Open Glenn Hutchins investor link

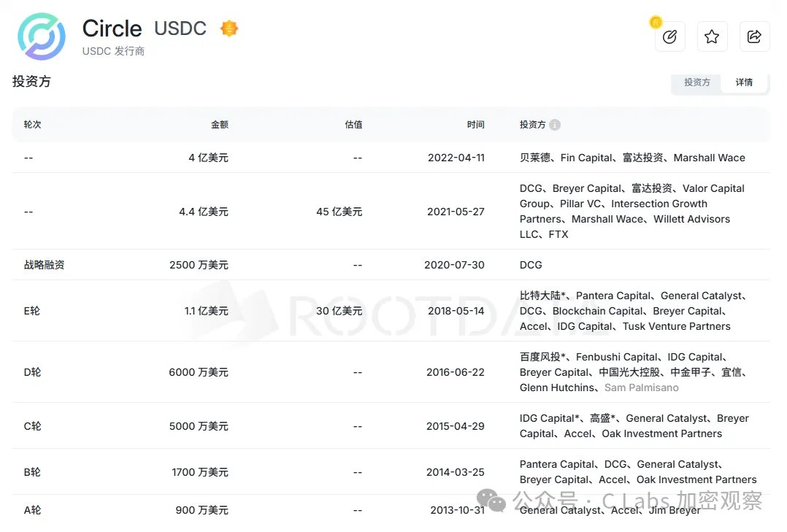556,388
